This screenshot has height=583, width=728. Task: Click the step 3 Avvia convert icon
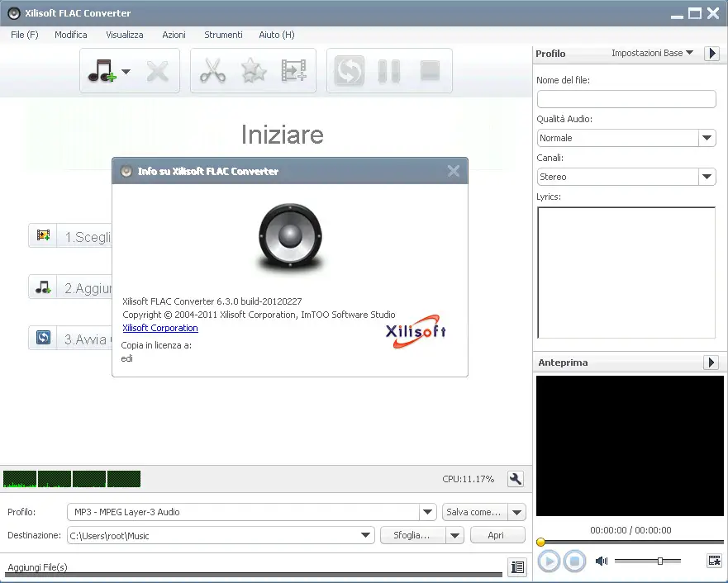(x=43, y=337)
